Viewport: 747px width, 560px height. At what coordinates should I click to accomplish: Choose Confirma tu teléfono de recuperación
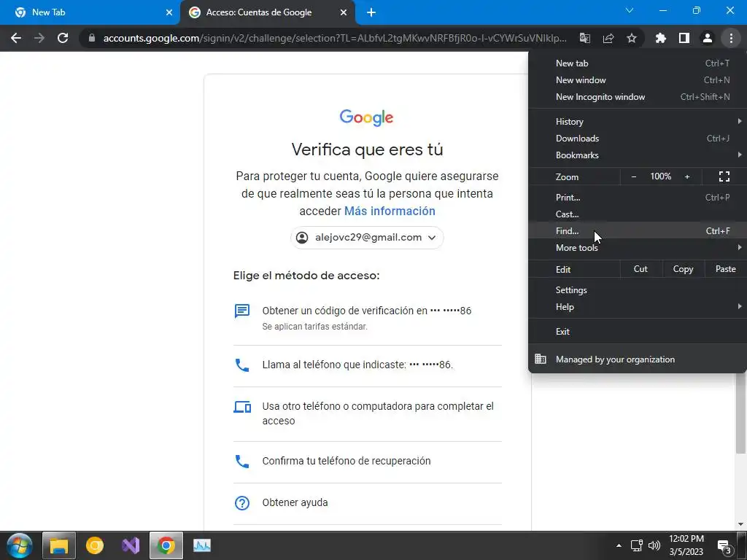point(368,461)
